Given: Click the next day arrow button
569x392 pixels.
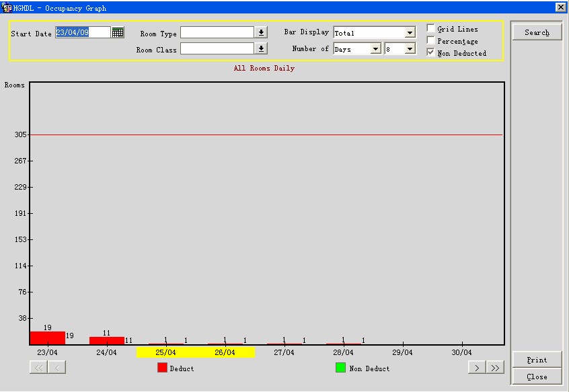Looking at the screenshot, I should coord(477,367).
